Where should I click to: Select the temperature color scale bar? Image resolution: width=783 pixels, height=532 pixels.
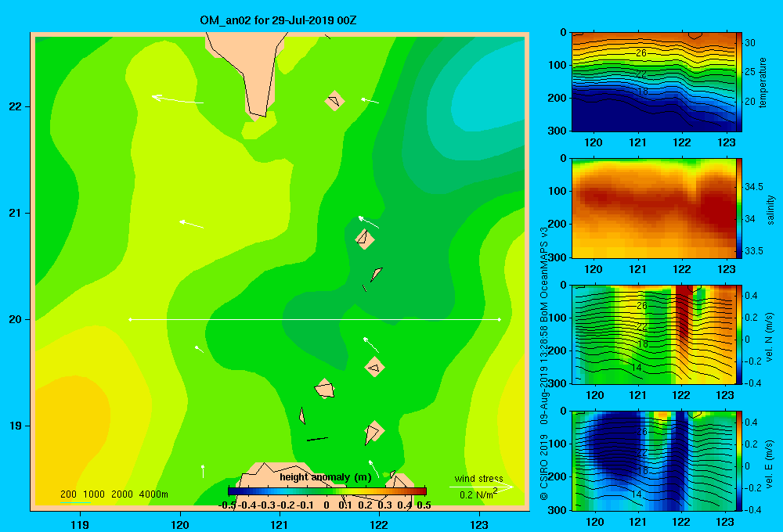[x=739, y=82]
